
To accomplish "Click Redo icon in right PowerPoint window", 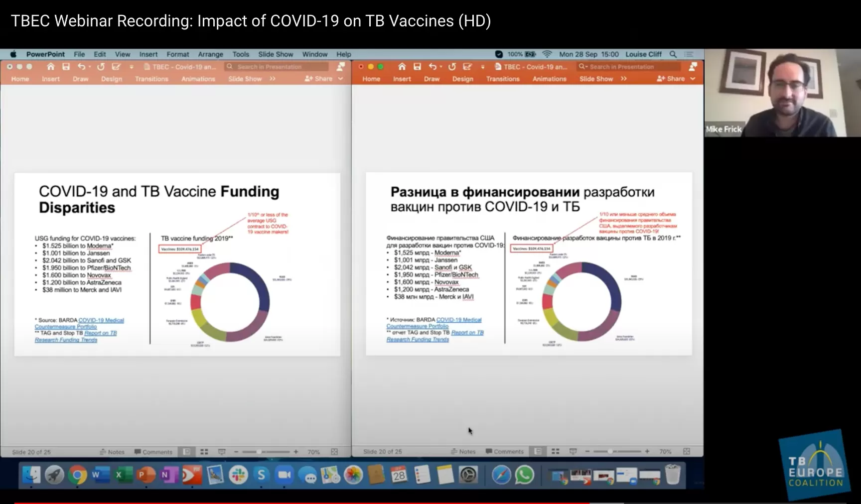I will pos(452,67).
